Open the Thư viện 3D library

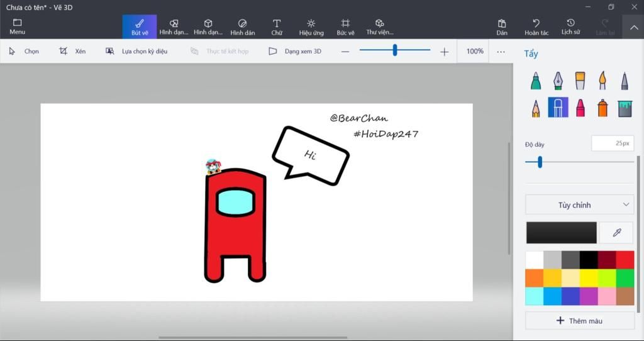380,26
